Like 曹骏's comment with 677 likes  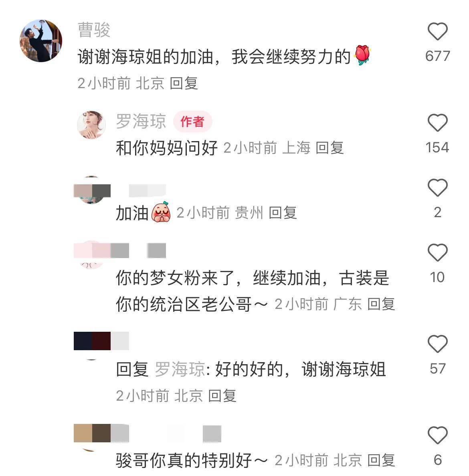coord(437,31)
